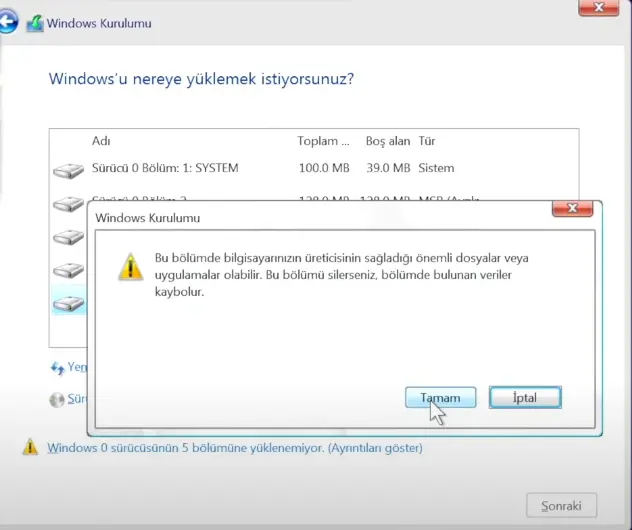Click the 'Adı' column header

101,141
